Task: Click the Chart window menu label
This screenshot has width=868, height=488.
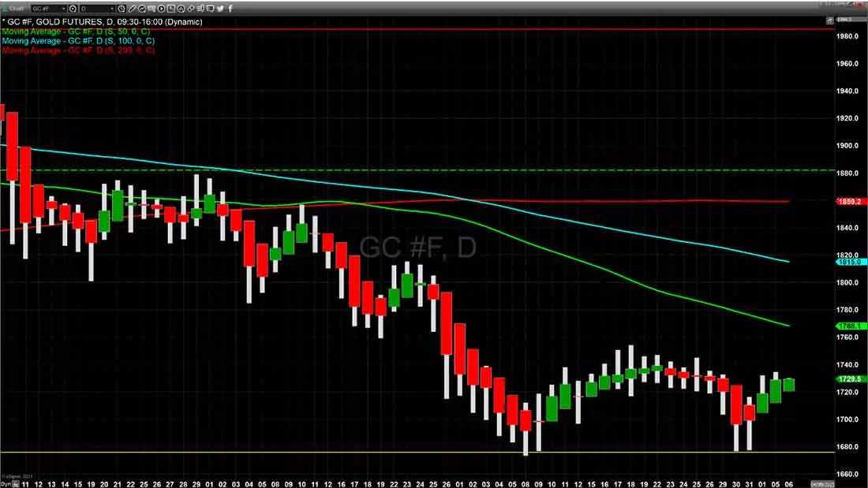Action: pyautogui.click(x=16, y=9)
